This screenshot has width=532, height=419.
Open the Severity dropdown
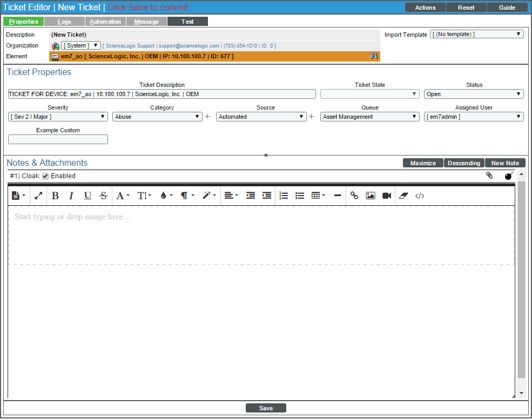57,116
